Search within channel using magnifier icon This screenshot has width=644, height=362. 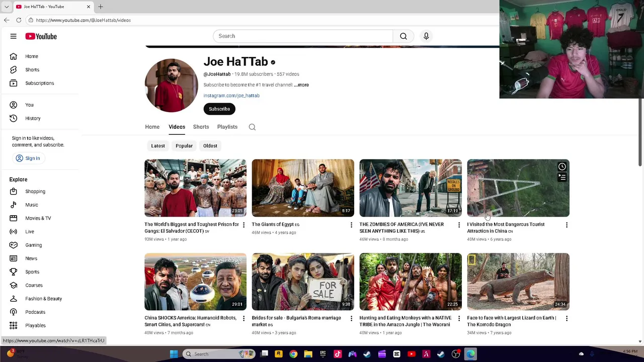point(252,127)
